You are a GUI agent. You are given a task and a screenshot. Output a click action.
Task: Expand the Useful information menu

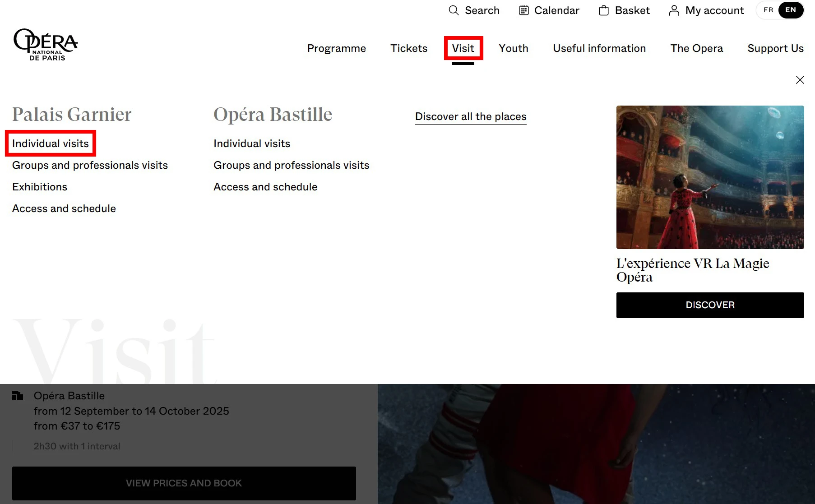click(599, 48)
